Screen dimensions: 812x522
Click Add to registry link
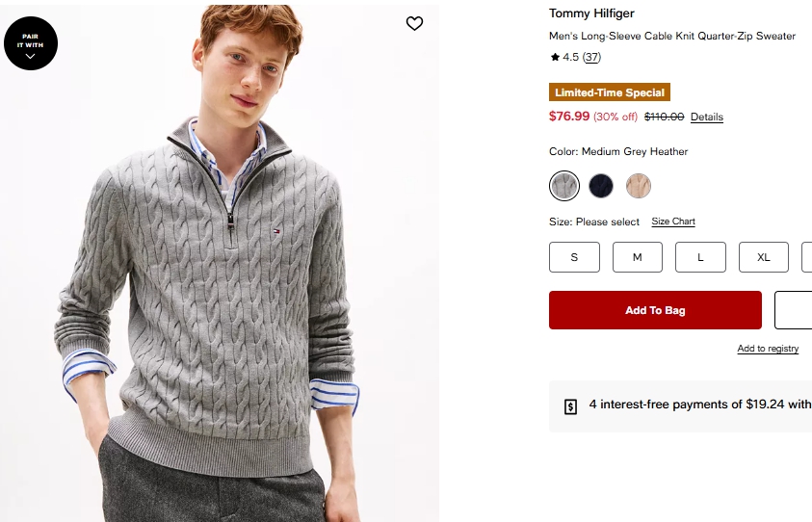click(x=768, y=349)
